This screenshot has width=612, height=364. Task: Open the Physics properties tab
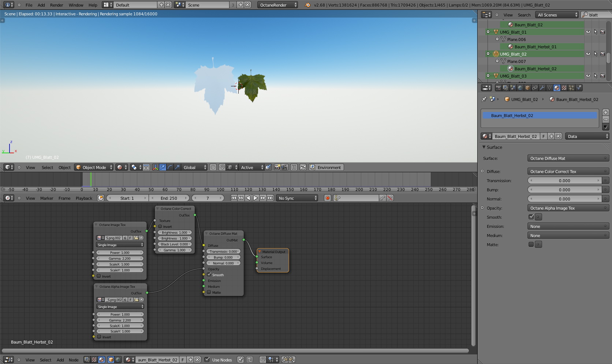pos(579,88)
